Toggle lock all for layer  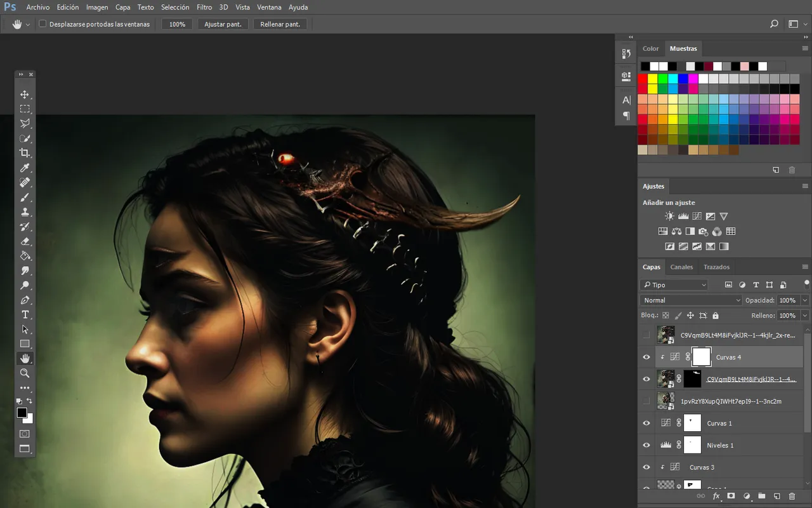point(716,316)
